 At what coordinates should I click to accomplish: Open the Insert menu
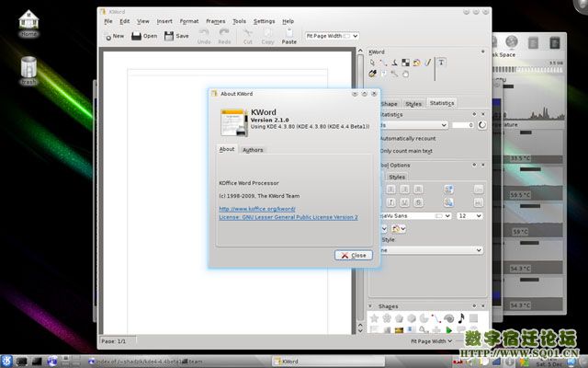[164, 21]
